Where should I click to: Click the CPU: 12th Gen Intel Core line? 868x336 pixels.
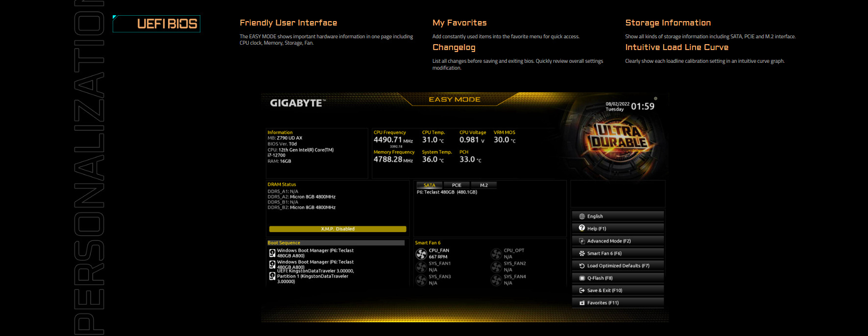pyautogui.click(x=301, y=153)
